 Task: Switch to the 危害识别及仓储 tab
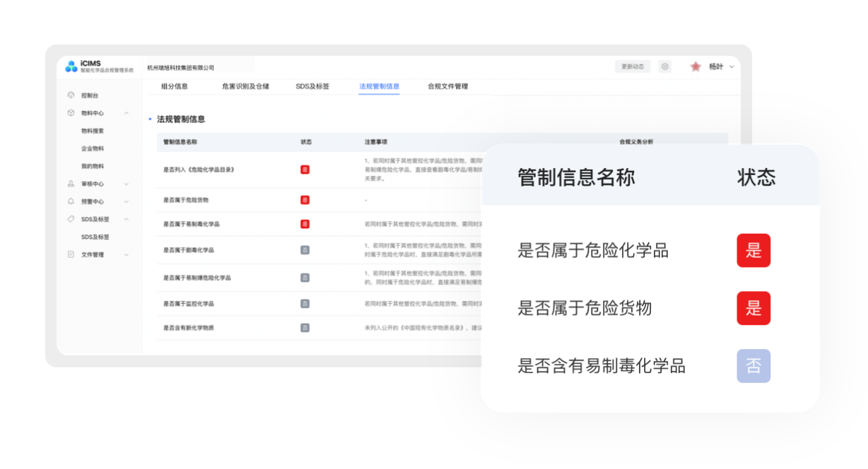(x=245, y=86)
